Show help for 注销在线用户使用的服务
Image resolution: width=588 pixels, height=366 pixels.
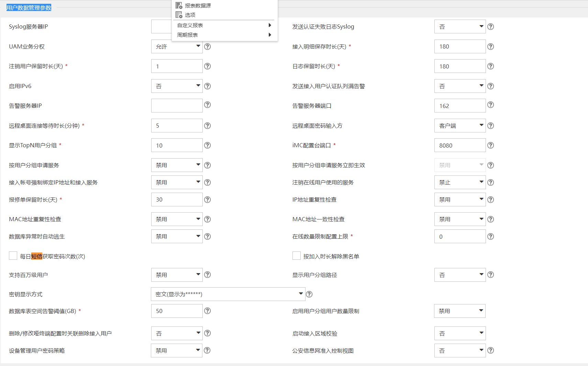pyautogui.click(x=491, y=182)
